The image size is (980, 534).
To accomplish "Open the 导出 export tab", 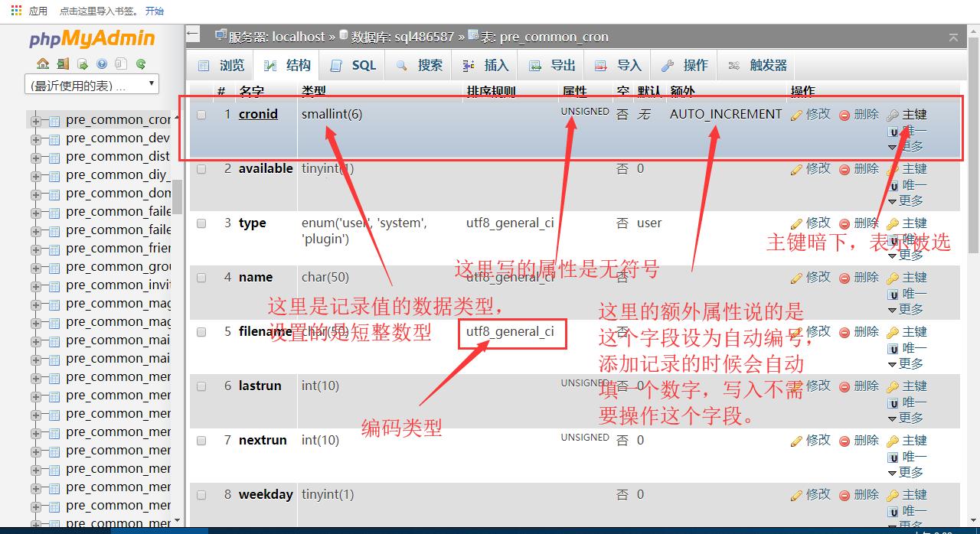I will click(x=552, y=66).
